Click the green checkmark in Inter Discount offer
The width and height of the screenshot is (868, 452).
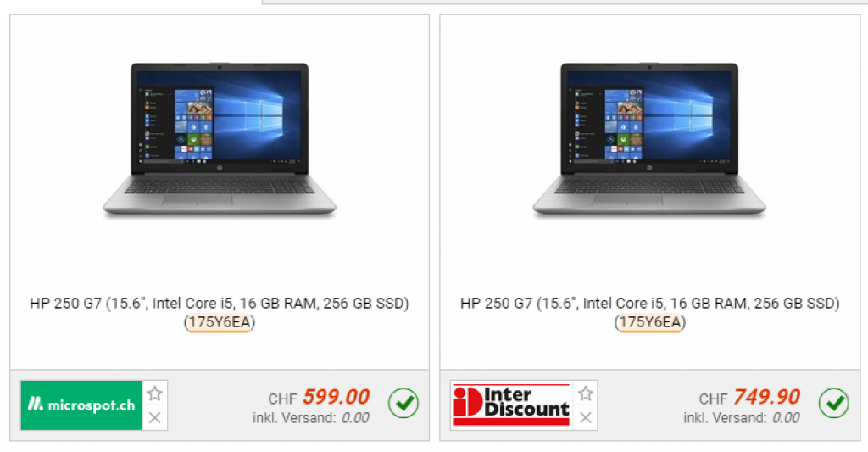point(834,404)
